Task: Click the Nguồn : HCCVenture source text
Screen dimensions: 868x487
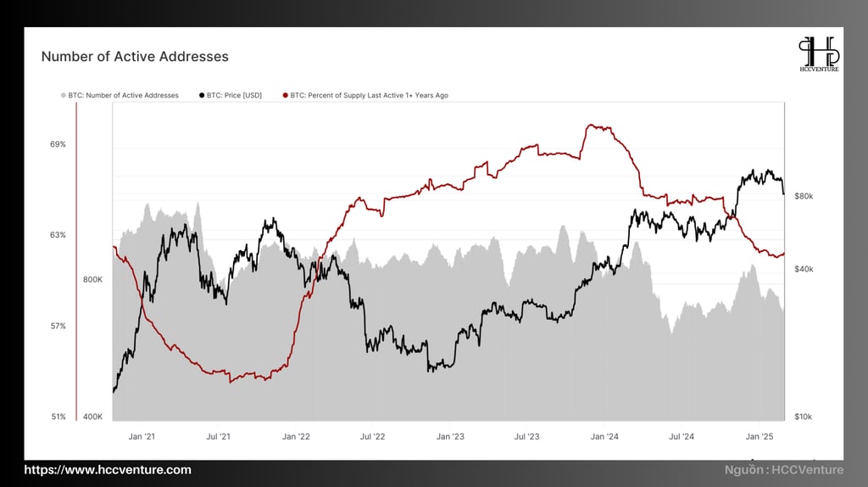Action: [x=784, y=470]
